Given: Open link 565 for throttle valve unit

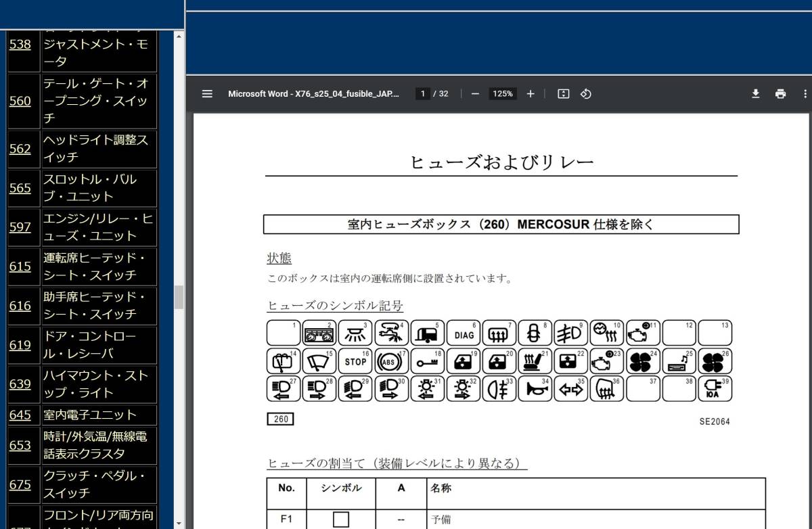Looking at the screenshot, I should (20, 187).
